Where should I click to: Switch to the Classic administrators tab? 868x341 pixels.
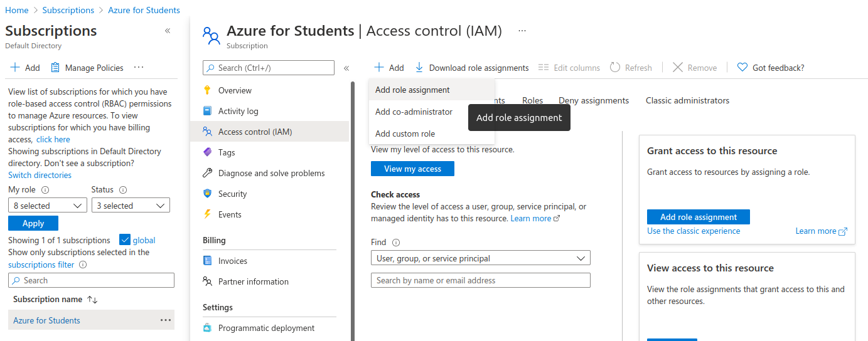[687, 100]
